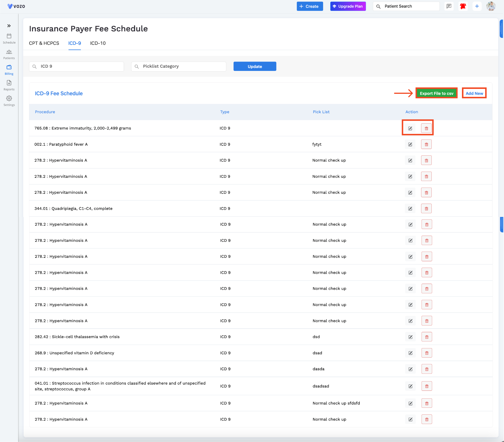Click the Pick List column header

point(321,112)
